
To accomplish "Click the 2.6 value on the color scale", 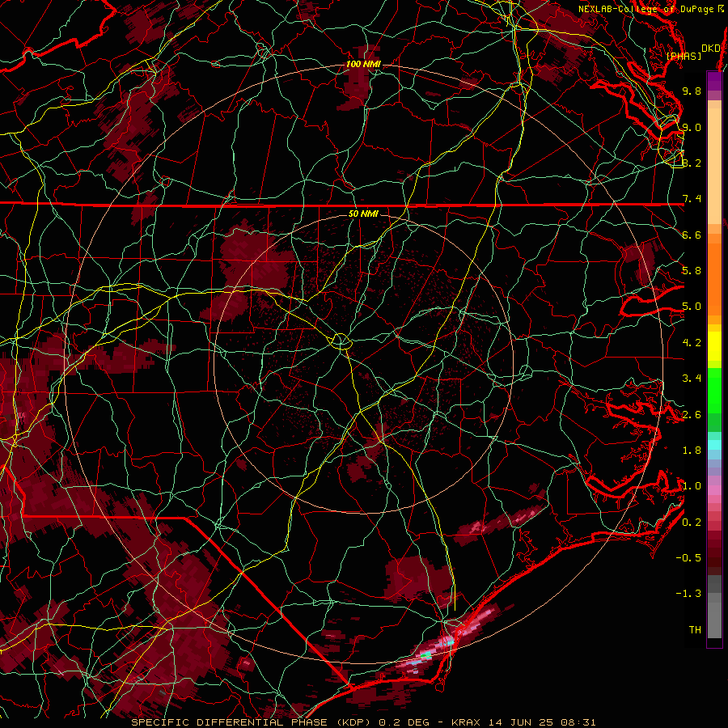I will pyautogui.click(x=692, y=414).
